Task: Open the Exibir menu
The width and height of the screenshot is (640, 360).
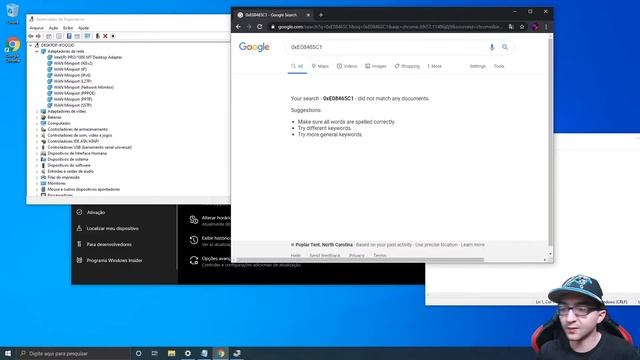Action: [68, 28]
